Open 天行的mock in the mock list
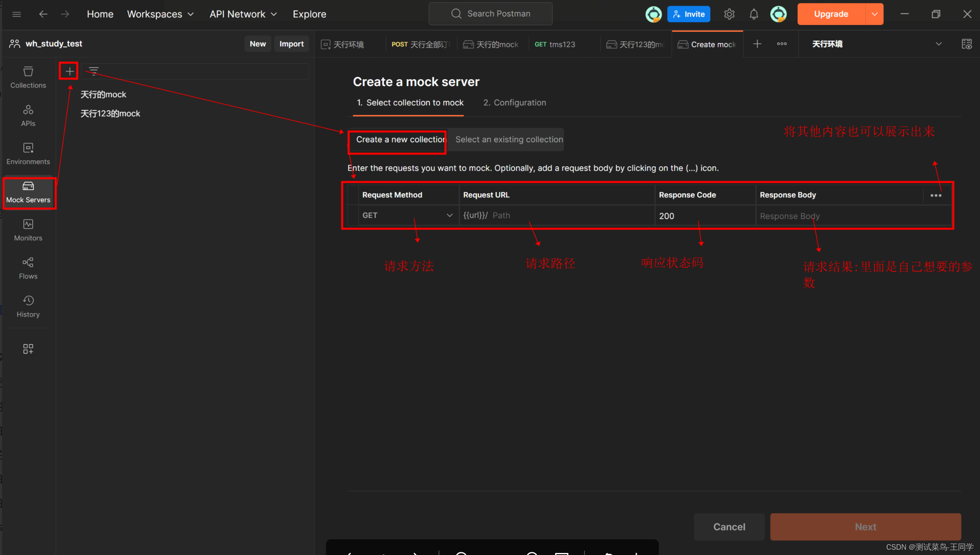Screen dimensions: 980x555 coord(103,94)
